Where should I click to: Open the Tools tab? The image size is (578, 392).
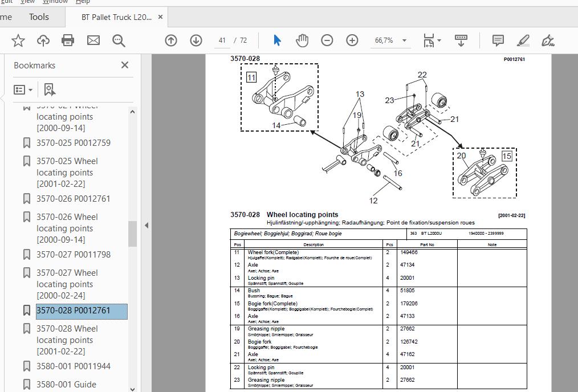coord(39,17)
